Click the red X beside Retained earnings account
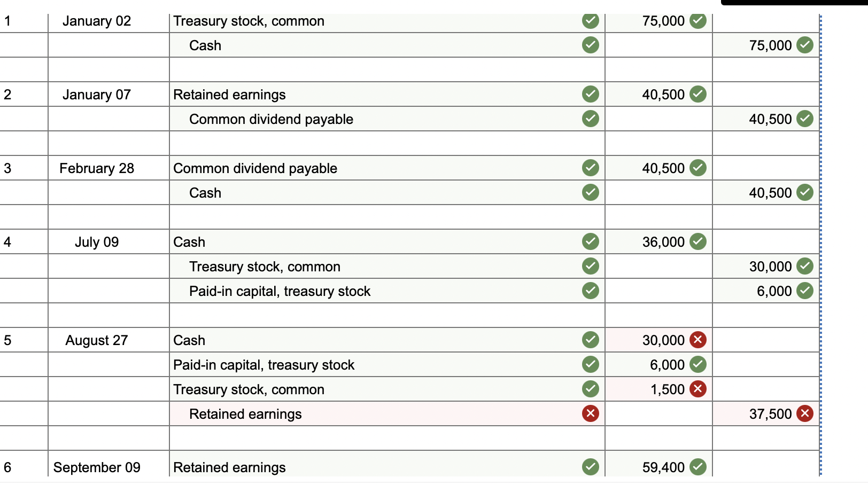The height and width of the screenshot is (485, 868). [590, 413]
